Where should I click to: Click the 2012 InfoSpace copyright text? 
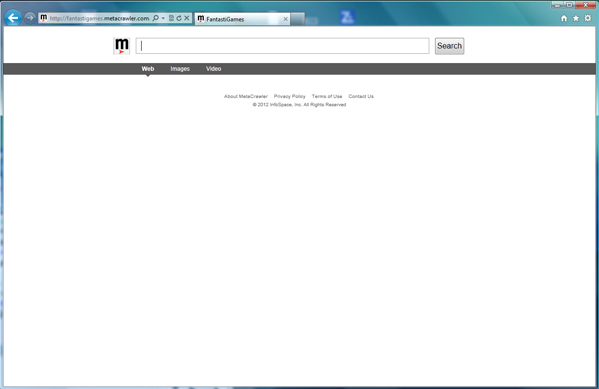(x=299, y=105)
